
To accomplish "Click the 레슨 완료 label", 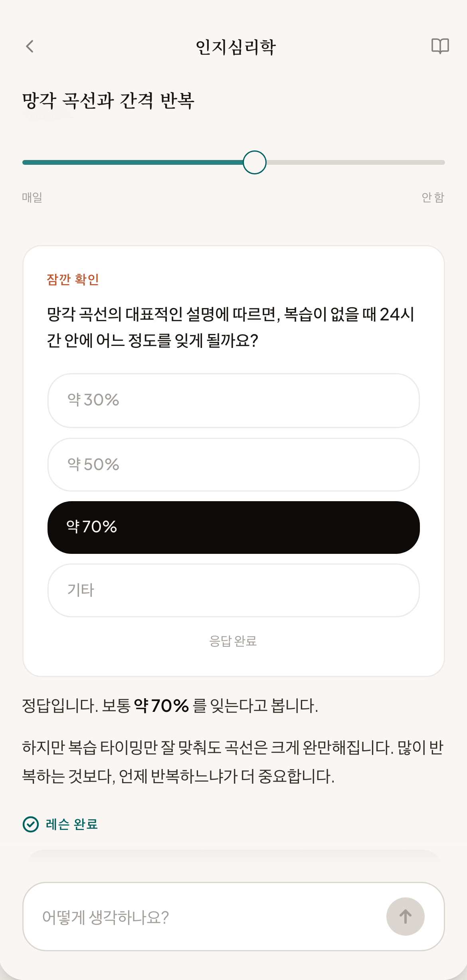I will point(72,824).
